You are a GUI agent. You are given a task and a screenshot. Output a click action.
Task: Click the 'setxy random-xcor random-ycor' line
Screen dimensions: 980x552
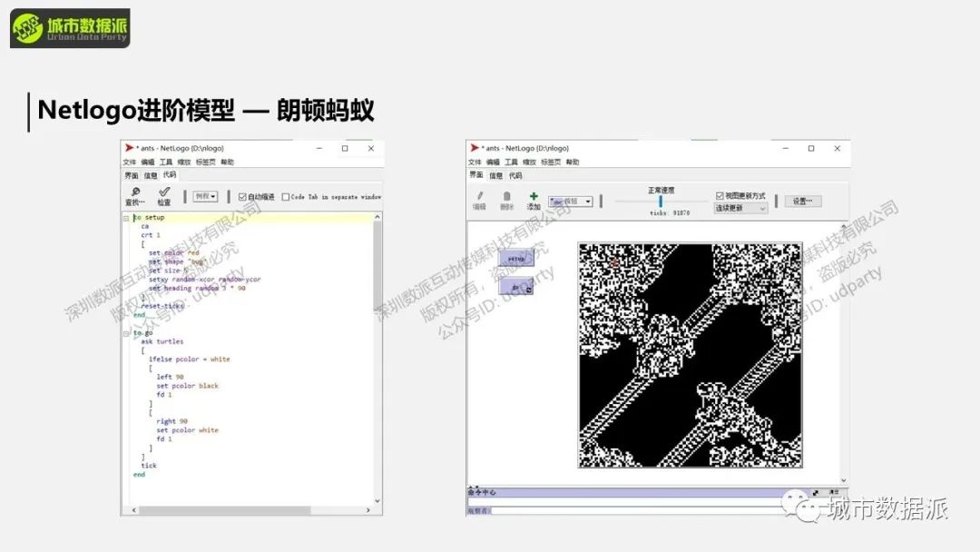205,280
